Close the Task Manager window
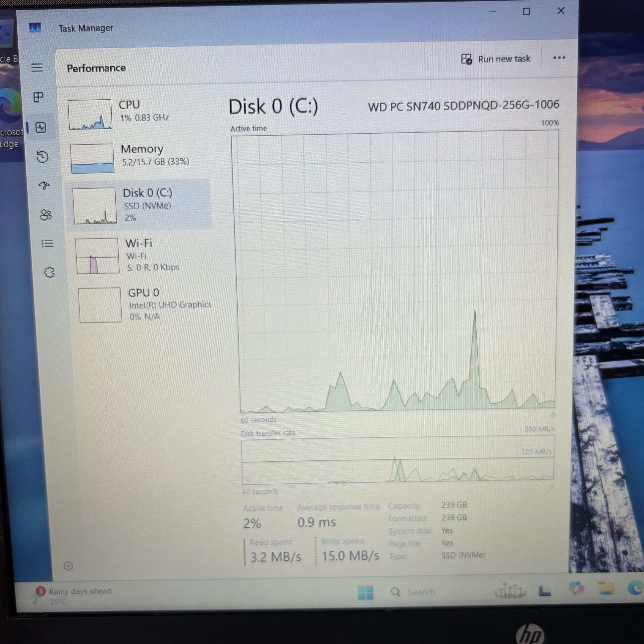The width and height of the screenshot is (644, 644). (x=561, y=11)
